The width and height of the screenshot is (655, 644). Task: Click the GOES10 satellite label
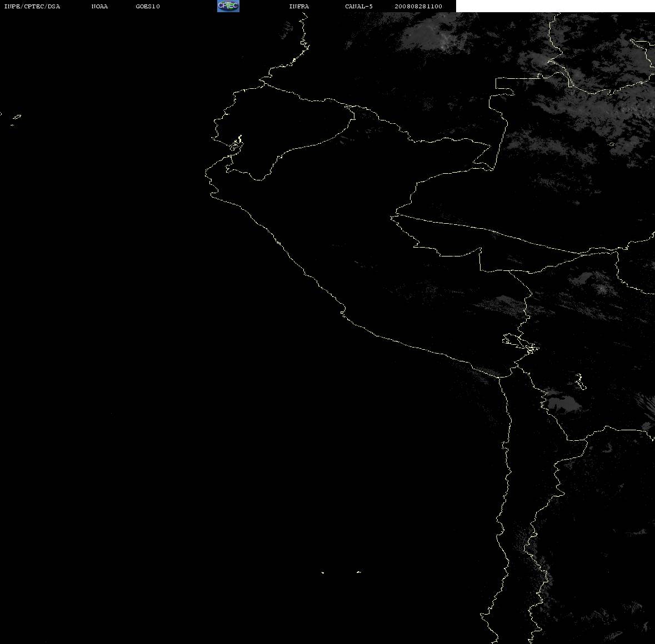pyautogui.click(x=148, y=6)
